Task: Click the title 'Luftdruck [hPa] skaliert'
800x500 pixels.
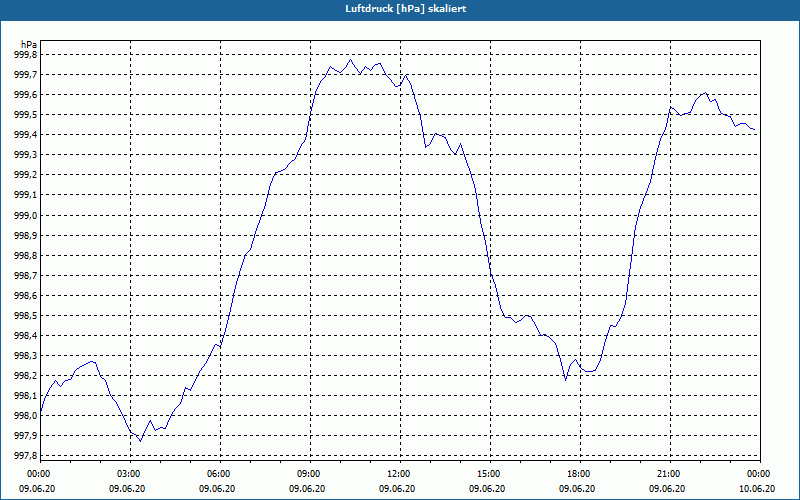Action: (406, 9)
